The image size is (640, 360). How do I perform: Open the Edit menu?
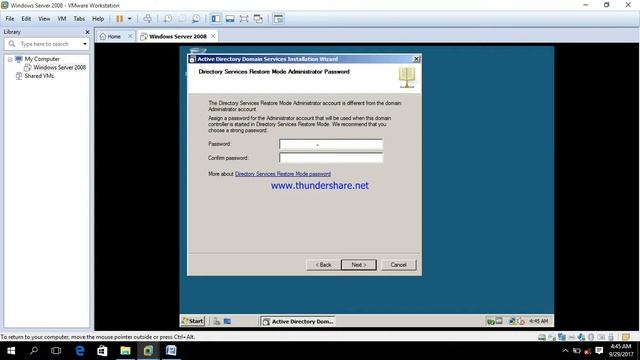tap(26, 19)
